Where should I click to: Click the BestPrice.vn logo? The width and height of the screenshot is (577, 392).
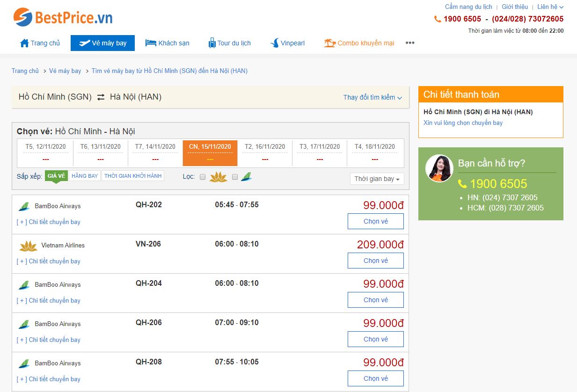point(63,18)
